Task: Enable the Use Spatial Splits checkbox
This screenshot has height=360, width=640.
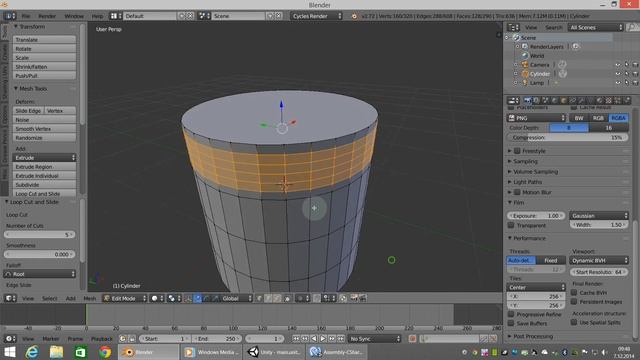Action: pos(574,322)
